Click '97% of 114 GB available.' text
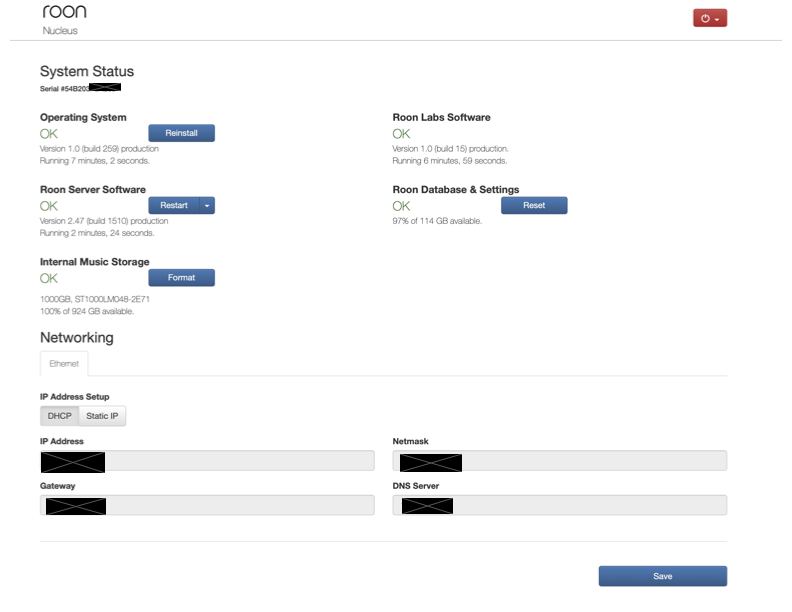This screenshot has height=612, width=792. (437, 221)
